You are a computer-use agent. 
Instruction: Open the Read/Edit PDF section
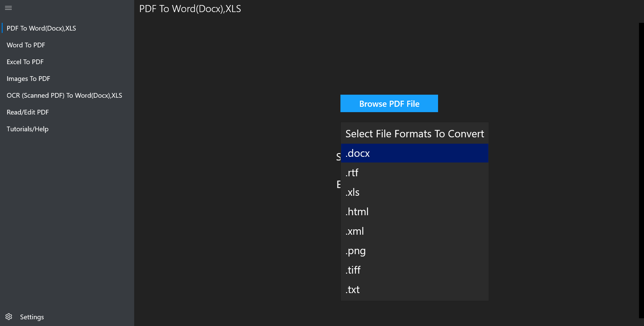click(x=28, y=112)
